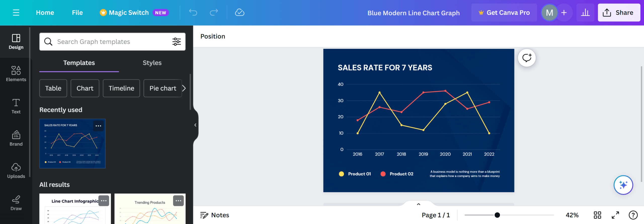Click the redo arrow icon

214,12
